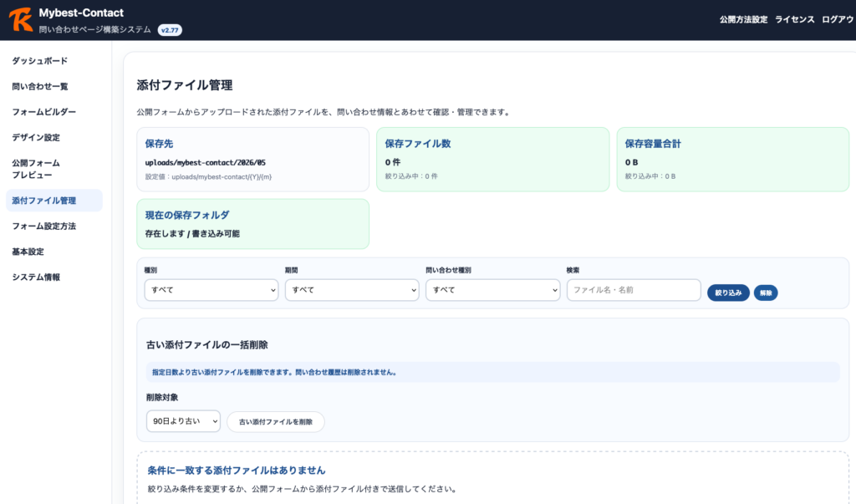The height and width of the screenshot is (504, 856).
Task: Open the 期間 filter dropdown
Action: (x=352, y=290)
